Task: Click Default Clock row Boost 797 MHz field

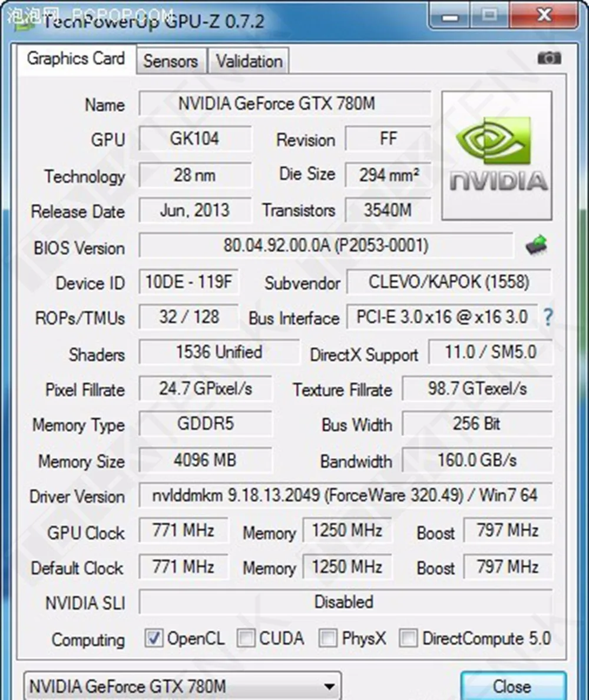Action: [x=508, y=568]
